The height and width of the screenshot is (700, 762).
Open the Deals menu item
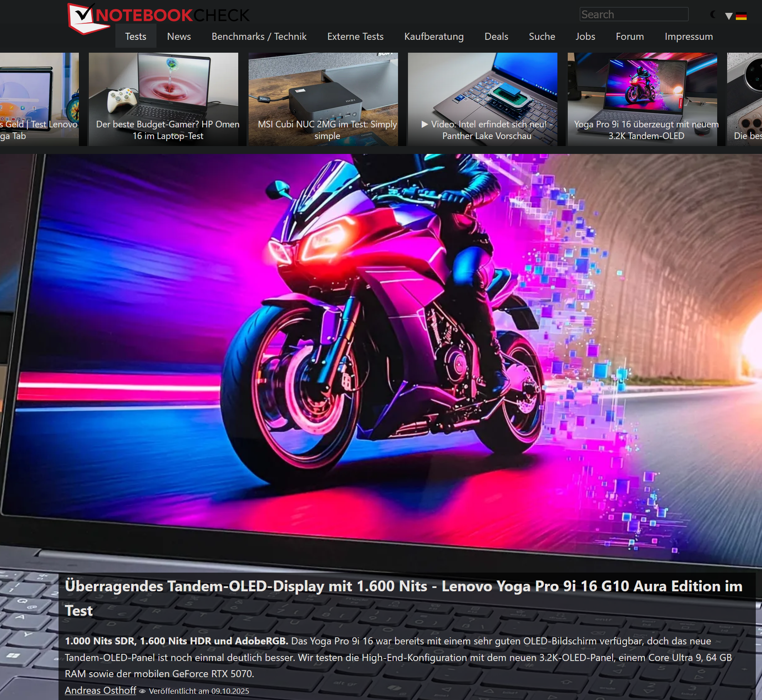point(496,37)
